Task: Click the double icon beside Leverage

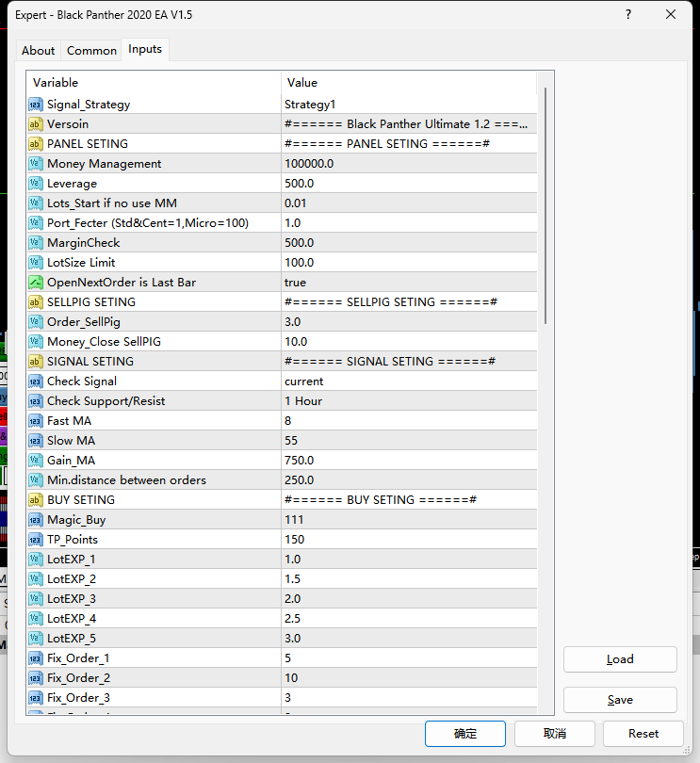Action: 35,184
